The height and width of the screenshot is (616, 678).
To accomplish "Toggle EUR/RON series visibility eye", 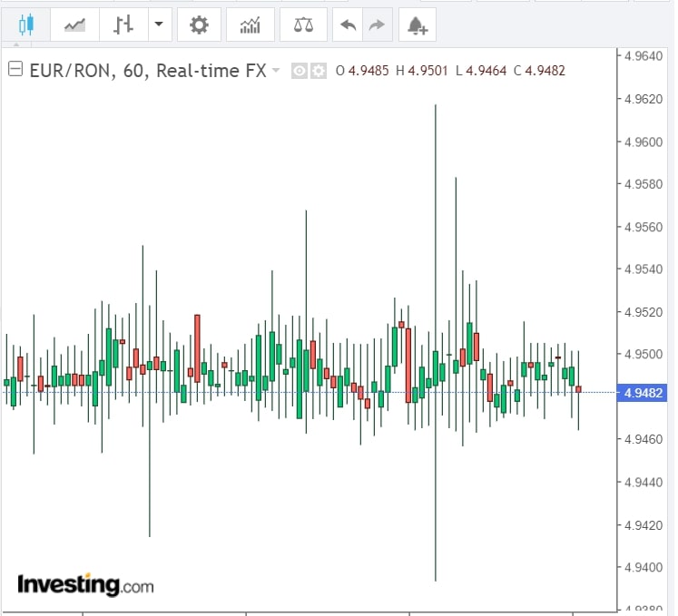I will (x=299, y=71).
